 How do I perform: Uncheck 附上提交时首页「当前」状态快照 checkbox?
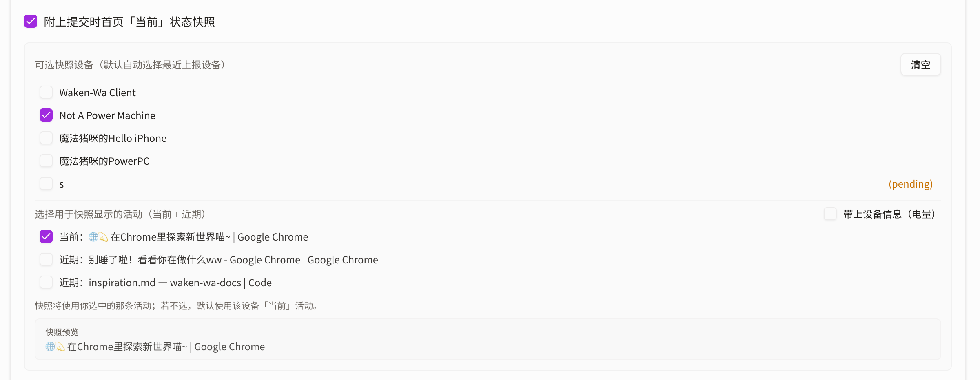(x=31, y=21)
